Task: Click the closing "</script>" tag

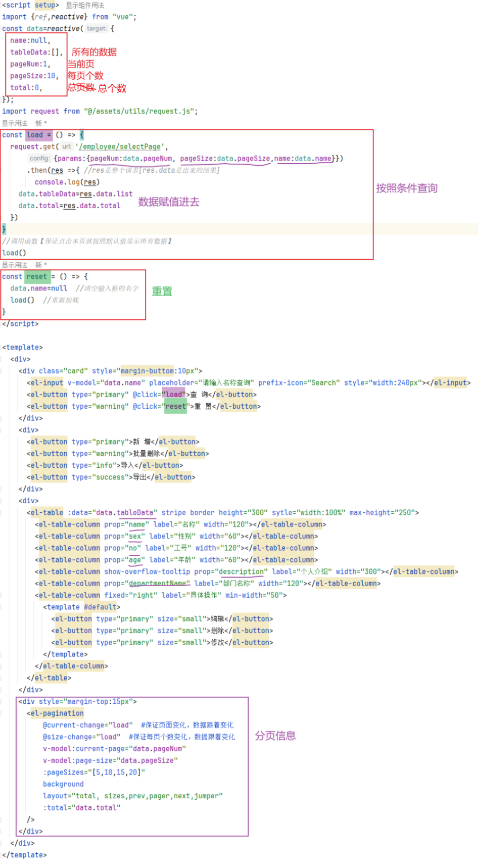Action: coord(20,324)
